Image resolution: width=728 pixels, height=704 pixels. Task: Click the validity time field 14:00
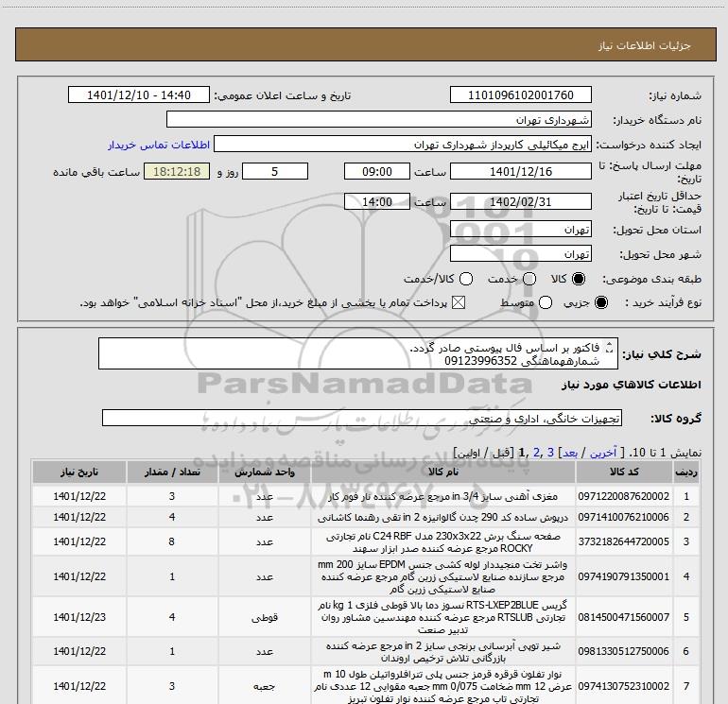[x=377, y=201]
